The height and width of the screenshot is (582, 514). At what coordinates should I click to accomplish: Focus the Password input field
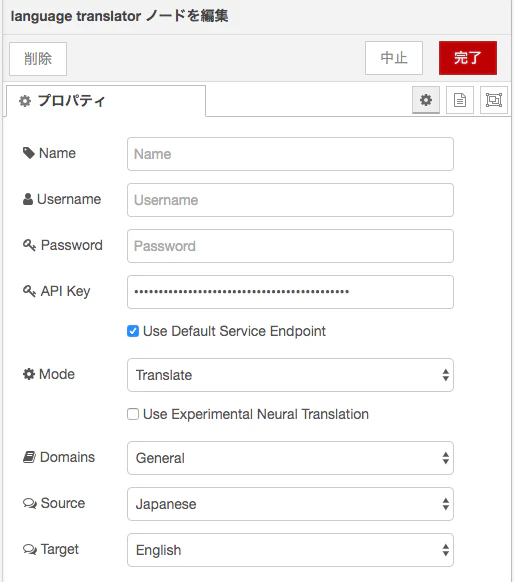tap(290, 246)
